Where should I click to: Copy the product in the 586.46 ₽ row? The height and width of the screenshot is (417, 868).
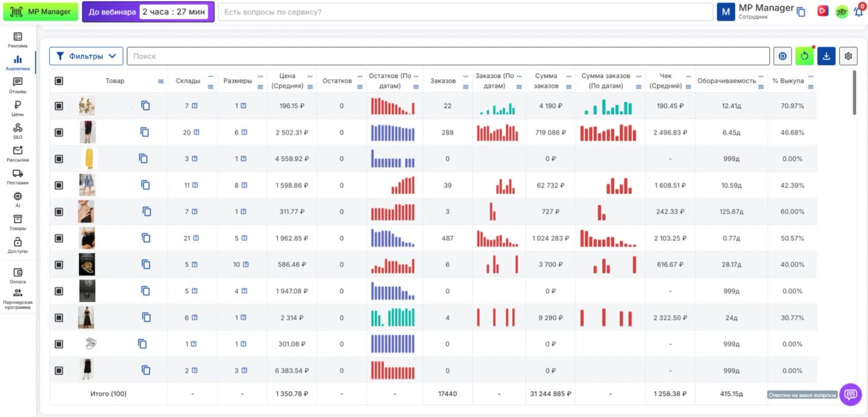[146, 264]
